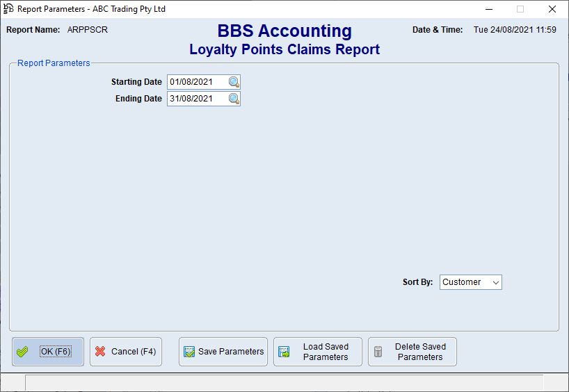The height and width of the screenshot is (392, 569).
Task: Click the Load Saved Parameters text
Action: coord(326,352)
